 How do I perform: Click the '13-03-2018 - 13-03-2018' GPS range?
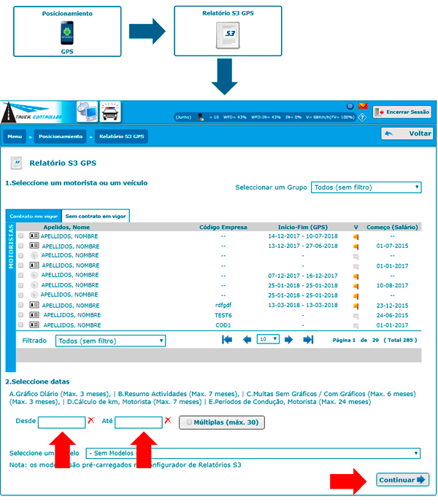coord(303,305)
